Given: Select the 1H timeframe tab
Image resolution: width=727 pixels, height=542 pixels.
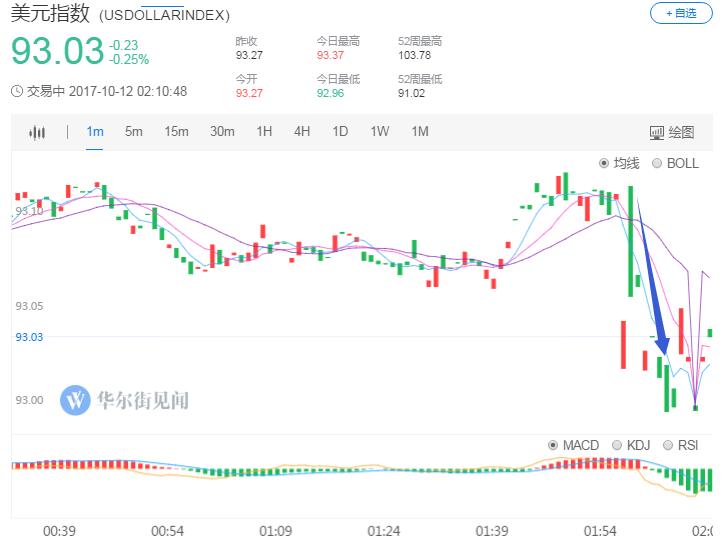Looking at the screenshot, I should pos(264,132).
